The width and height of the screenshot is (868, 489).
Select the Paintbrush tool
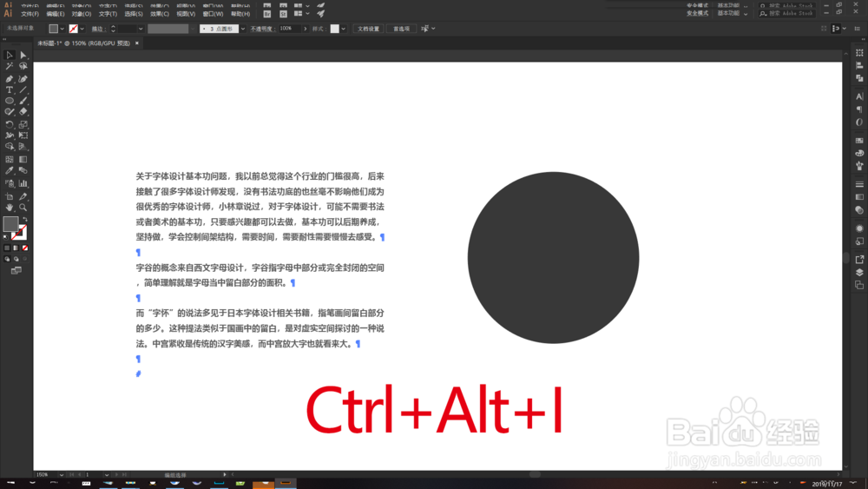23,101
